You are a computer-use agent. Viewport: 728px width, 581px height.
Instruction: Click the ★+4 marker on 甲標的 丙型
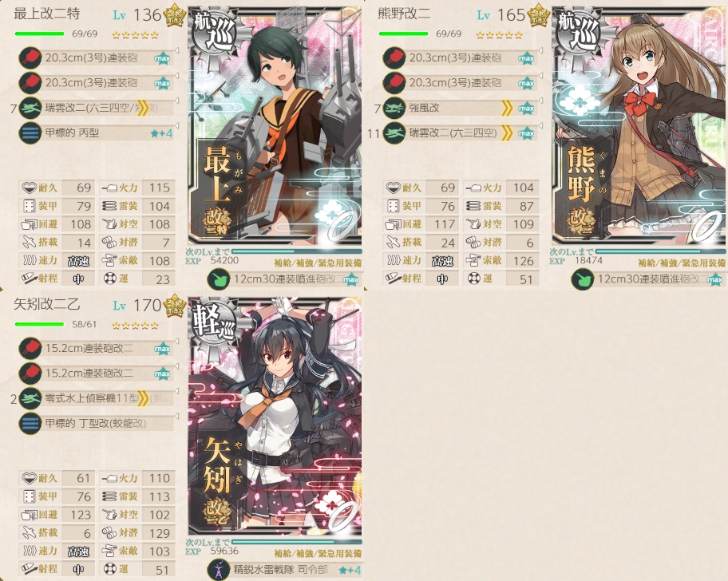click(x=161, y=133)
